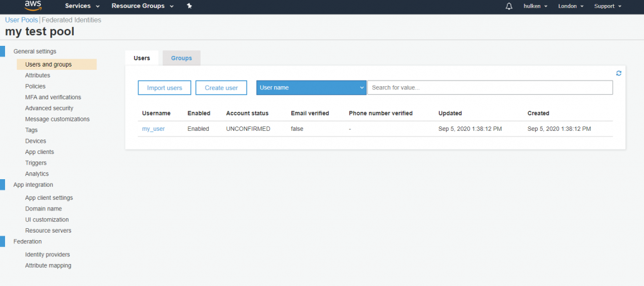Click the Created column header
This screenshot has width=644, height=286.
pyautogui.click(x=538, y=113)
